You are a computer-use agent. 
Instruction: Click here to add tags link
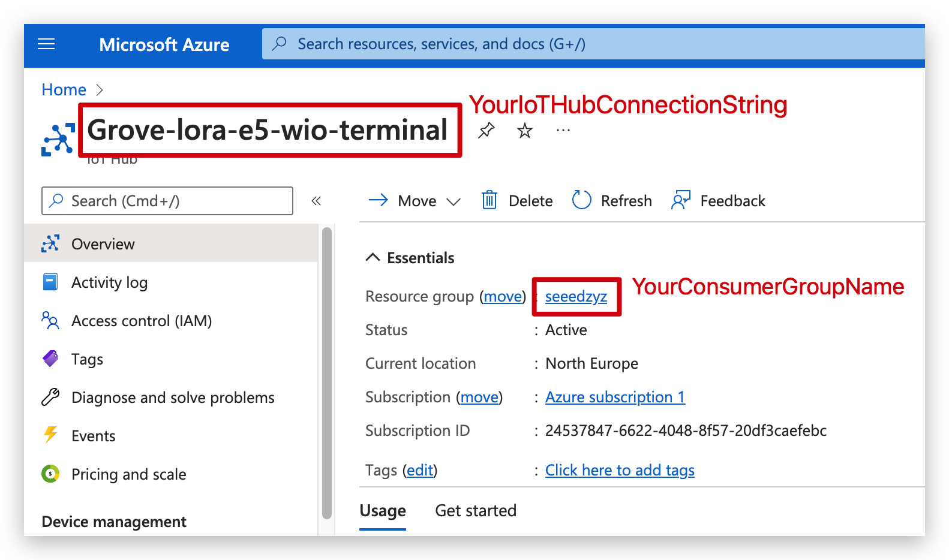point(620,470)
